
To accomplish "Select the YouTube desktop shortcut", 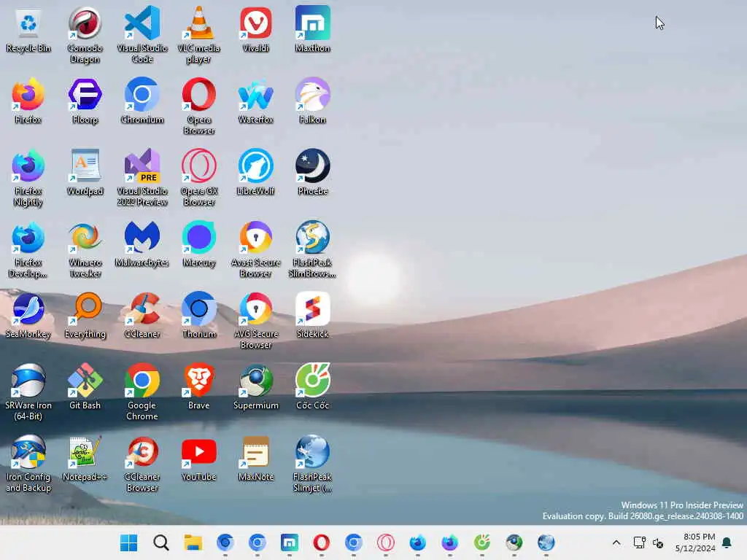I will point(198,459).
